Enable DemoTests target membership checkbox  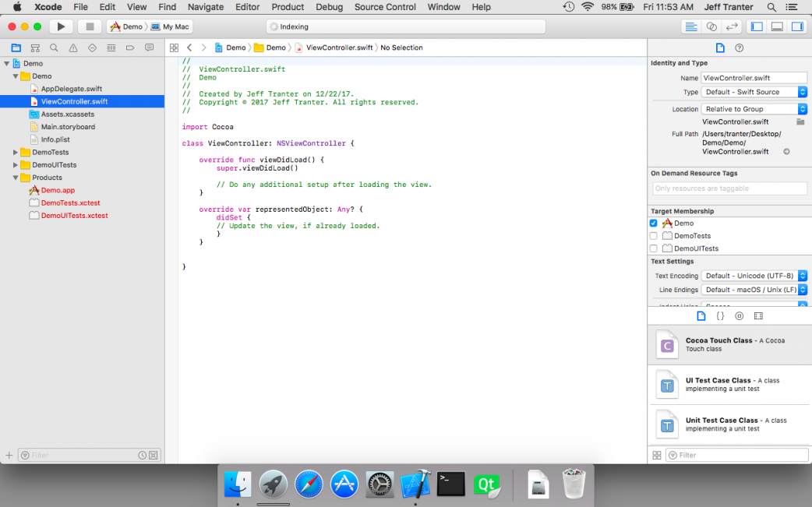tap(654, 236)
